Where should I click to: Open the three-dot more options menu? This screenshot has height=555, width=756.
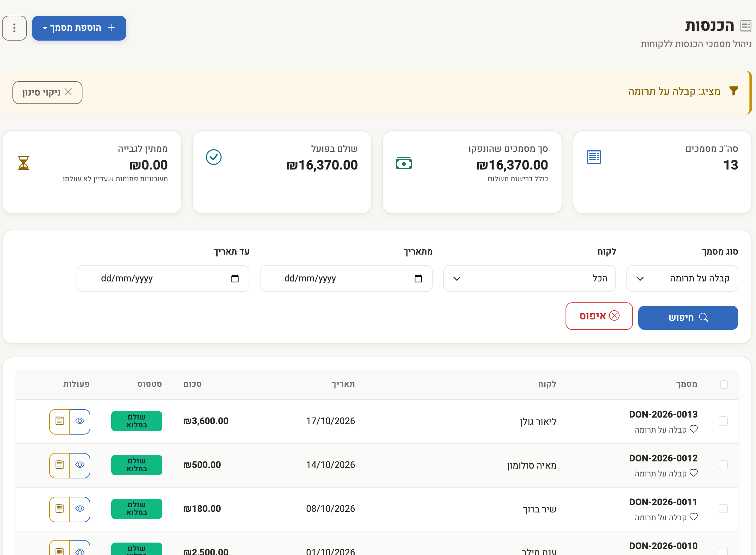click(x=14, y=28)
